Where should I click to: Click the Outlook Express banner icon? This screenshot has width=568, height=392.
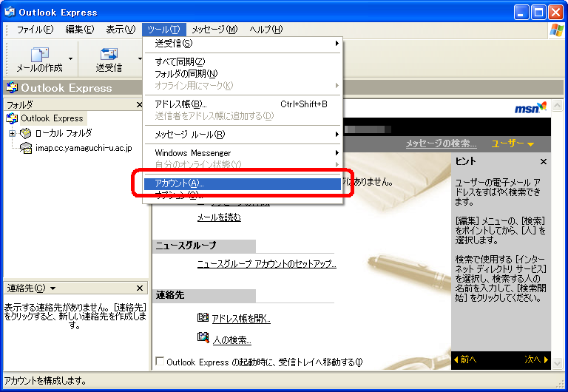click(12, 87)
